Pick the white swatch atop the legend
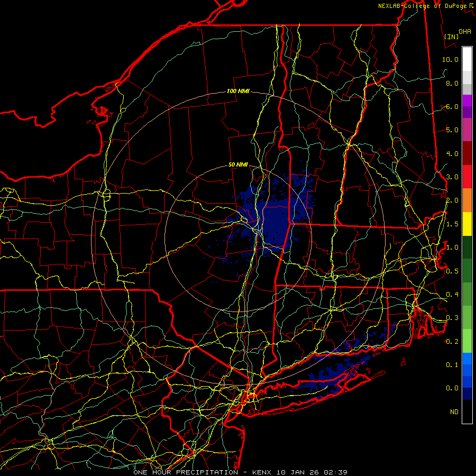The height and width of the screenshot is (476, 476). click(x=467, y=59)
